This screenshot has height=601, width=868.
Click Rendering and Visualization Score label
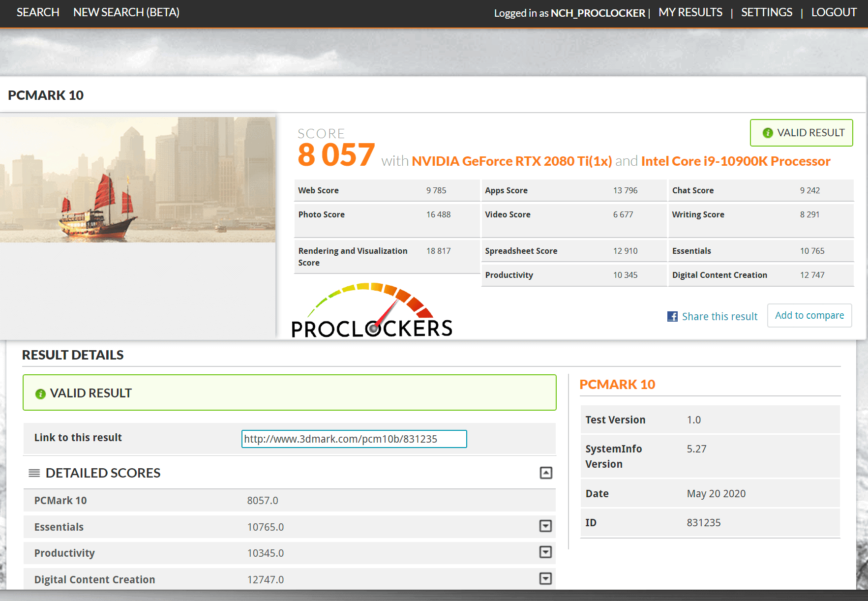[x=353, y=257]
